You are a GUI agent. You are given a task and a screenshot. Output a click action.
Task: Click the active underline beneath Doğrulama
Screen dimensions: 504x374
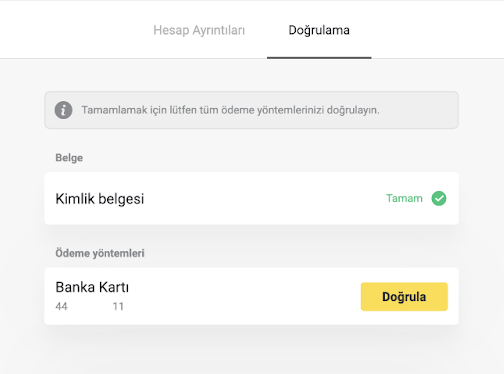[319, 58]
